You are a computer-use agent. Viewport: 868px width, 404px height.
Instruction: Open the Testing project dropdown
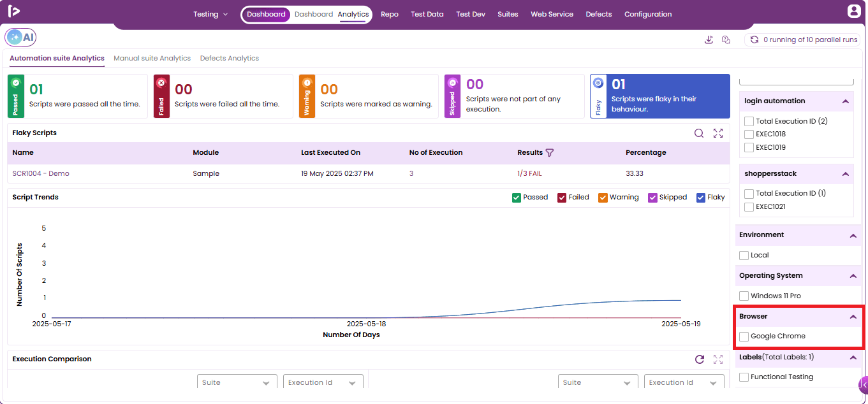pyautogui.click(x=210, y=14)
